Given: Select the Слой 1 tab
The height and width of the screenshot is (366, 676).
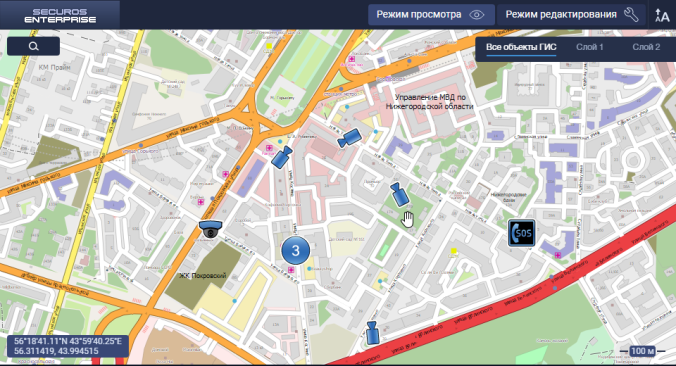Looking at the screenshot, I should tap(589, 47).
